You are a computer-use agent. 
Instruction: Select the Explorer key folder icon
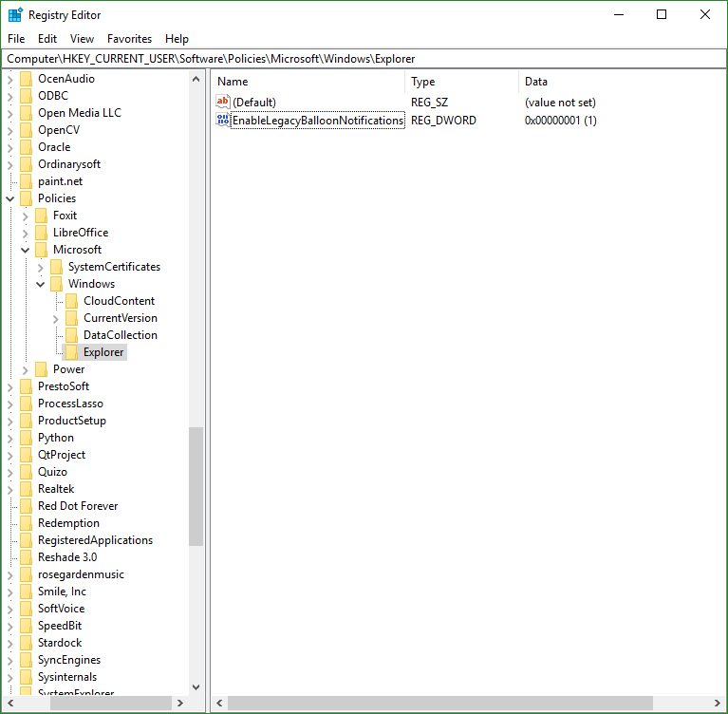click(72, 352)
